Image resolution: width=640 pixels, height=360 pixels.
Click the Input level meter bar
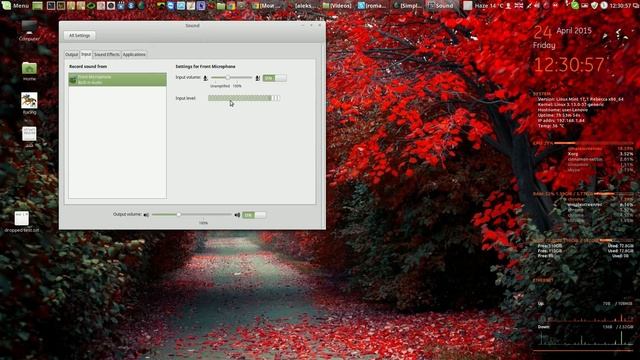point(244,98)
